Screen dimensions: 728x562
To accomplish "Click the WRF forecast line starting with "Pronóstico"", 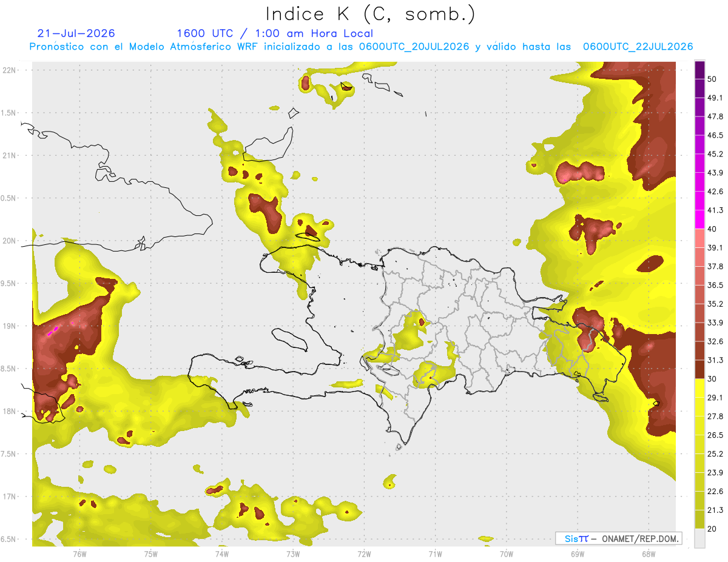I will (361, 47).
